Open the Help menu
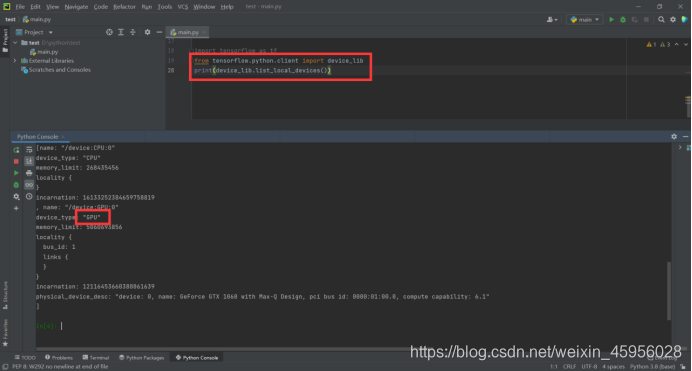The height and width of the screenshot is (371, 692). (x=227, y=7)
